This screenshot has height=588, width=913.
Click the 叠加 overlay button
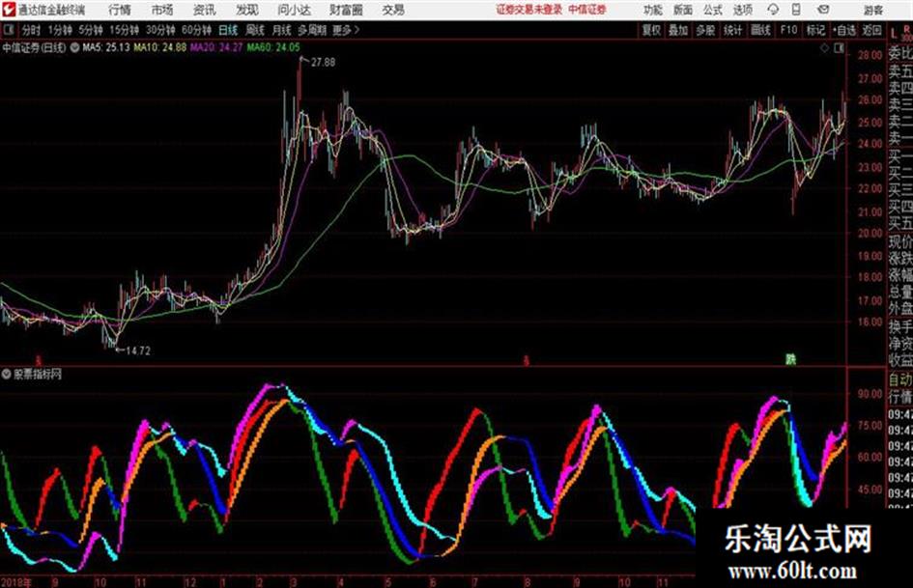(678, 30)
